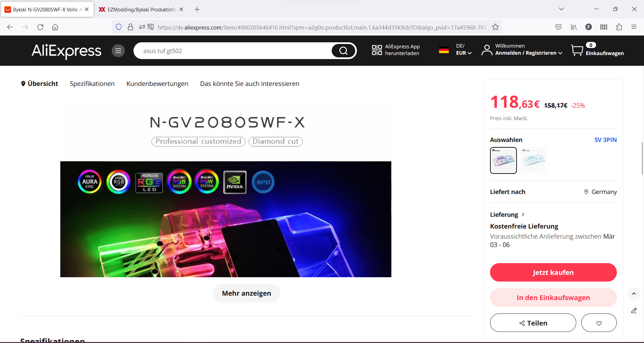Close the EZModding/Bykski Produktinfo tab
Viewport: 644px width, 343px height.
pos(181,9)
